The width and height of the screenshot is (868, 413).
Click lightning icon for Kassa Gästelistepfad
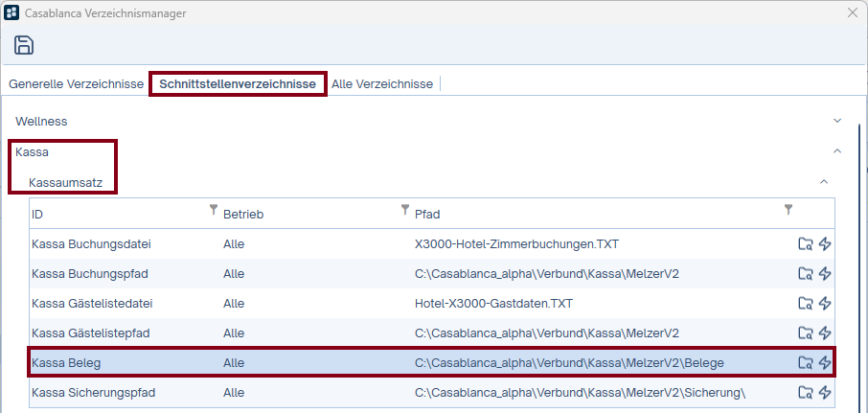tap(825, 333)
